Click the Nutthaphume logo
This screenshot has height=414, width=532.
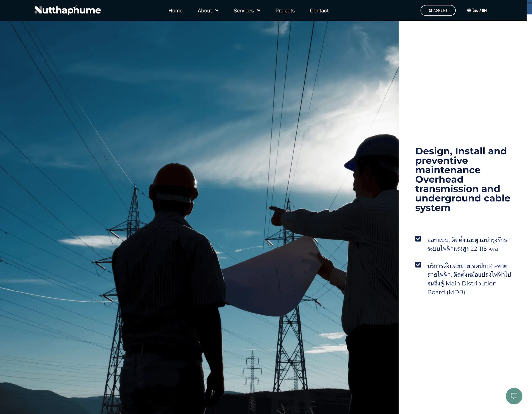(x=67, y=10)
